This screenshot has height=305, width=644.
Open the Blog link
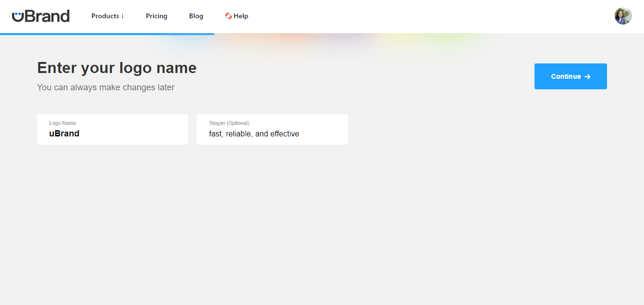click(x=196, y=16)
